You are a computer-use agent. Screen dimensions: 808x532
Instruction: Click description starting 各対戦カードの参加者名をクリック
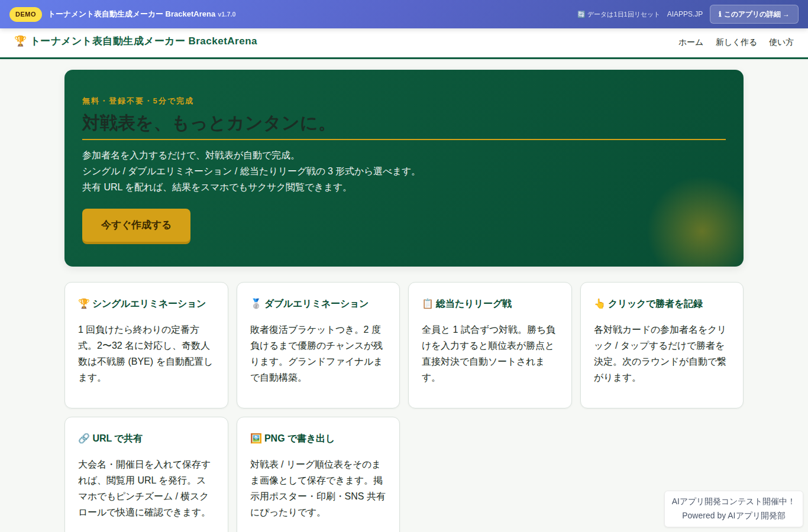[661, 353]
